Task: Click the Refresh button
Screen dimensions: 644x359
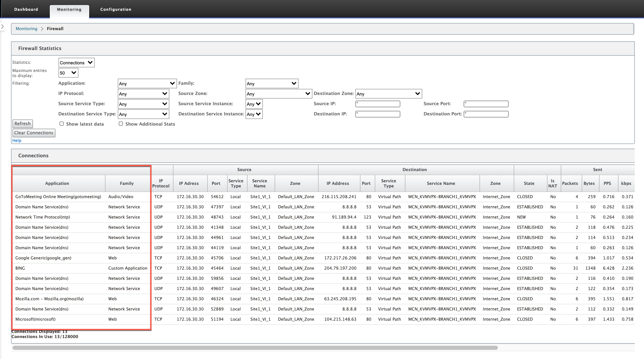Action: tap(22, 124)
